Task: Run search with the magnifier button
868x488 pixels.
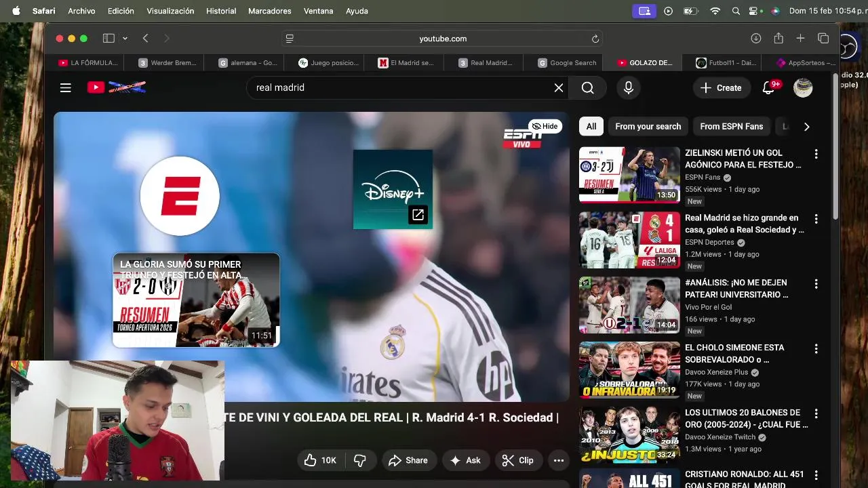Action: coord(588,87)
